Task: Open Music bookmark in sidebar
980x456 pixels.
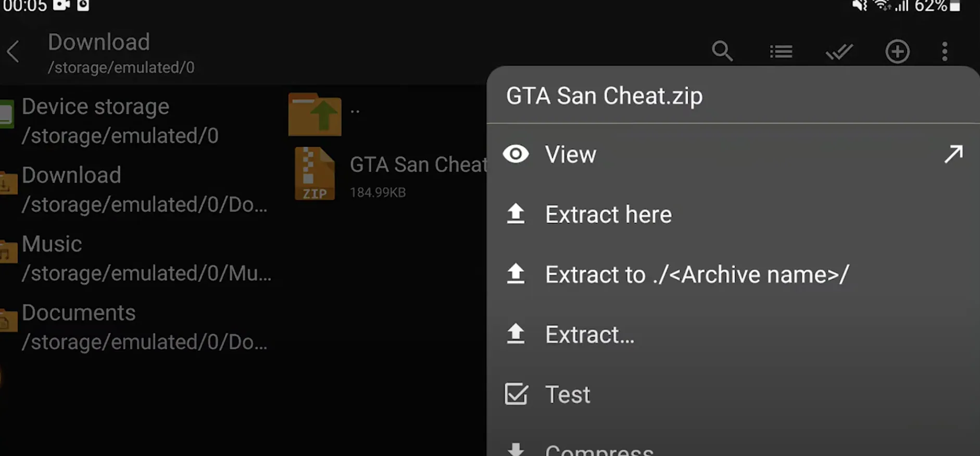Action: pyautogui.click(x=138, y=258)
